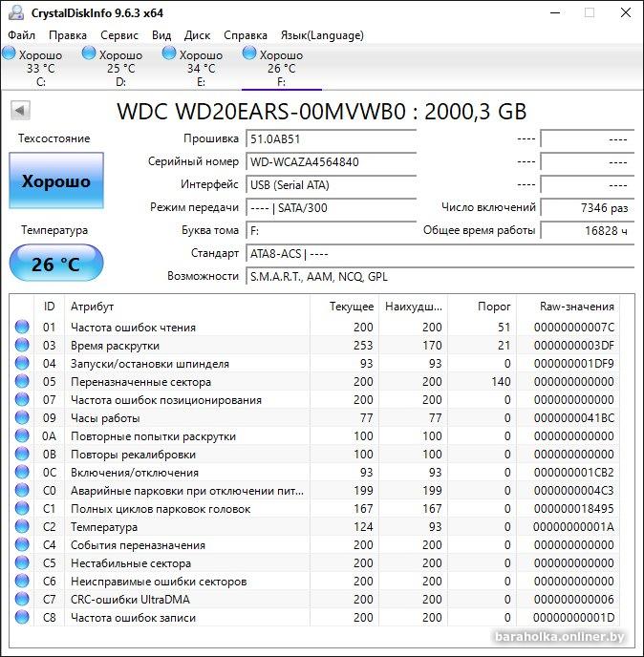Click status orb for attribute 09 power-on hours

coord(22,417)
